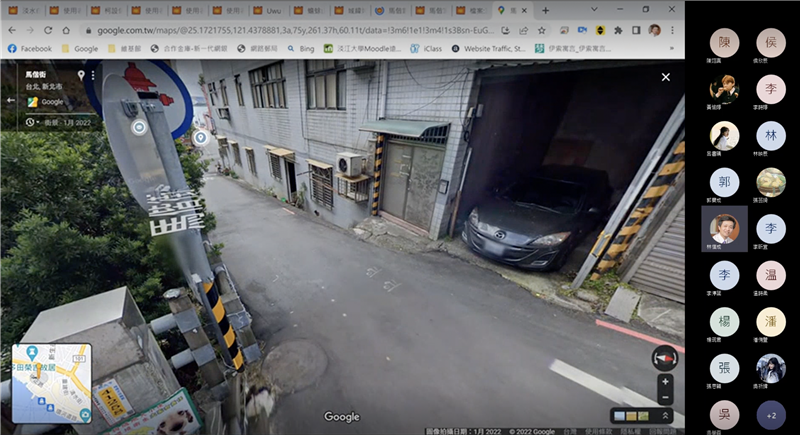Open Street View more options menu

click(x=93, y=75)
